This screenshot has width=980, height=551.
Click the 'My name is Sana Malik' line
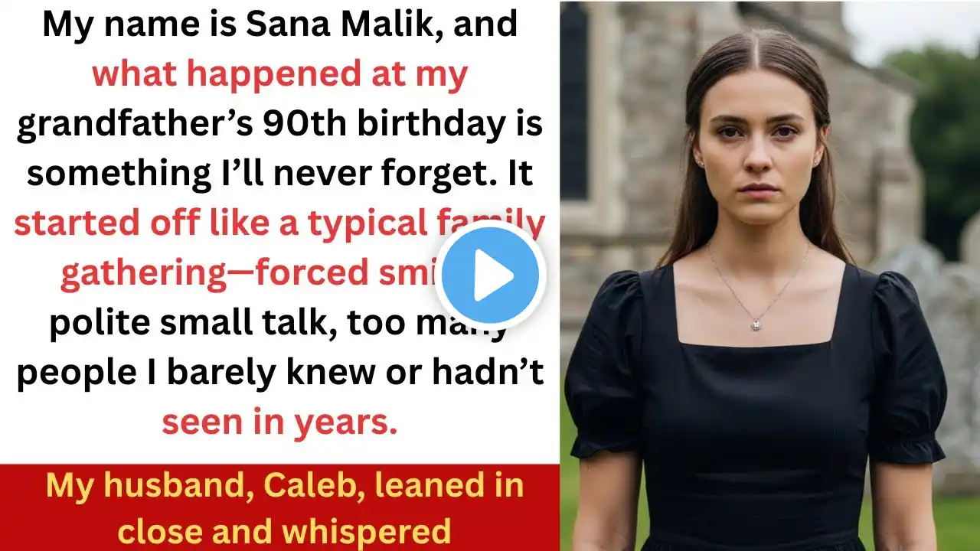click(280, 25)
